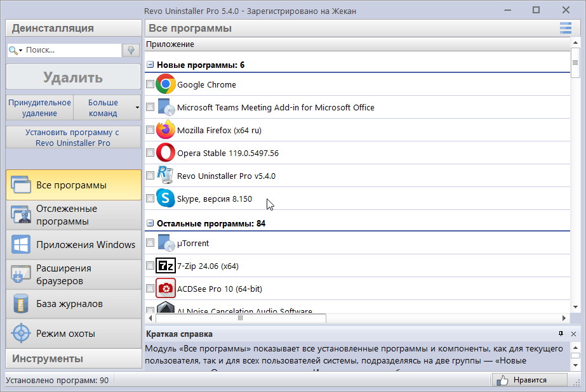This screenshot has width=586, height=392.
Task: Click the 7-Zip icon
Action: 166,266
